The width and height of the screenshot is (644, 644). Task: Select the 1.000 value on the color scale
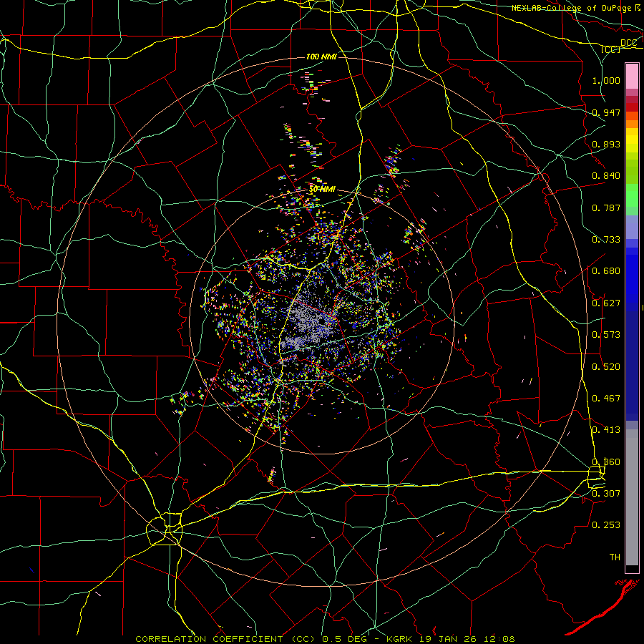pos(606,80)
